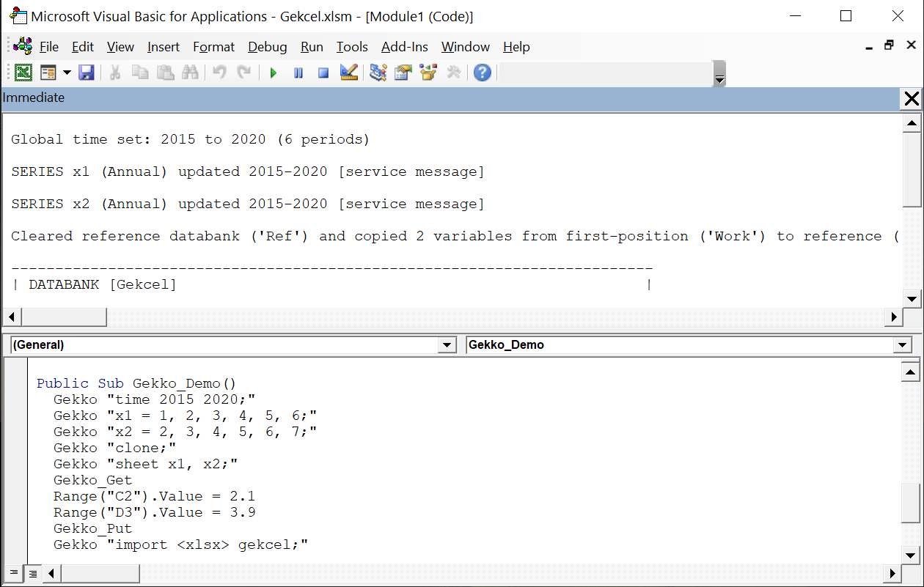
Task: Click the code window vertical scrollbar thumb
Action: [910, 502]
